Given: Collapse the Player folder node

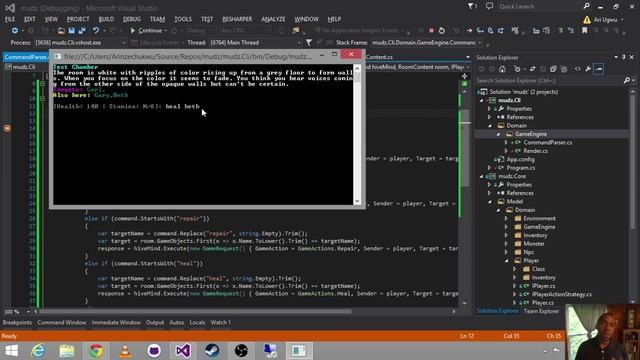Looking at the screenshot, I should (x=506, y=260).
